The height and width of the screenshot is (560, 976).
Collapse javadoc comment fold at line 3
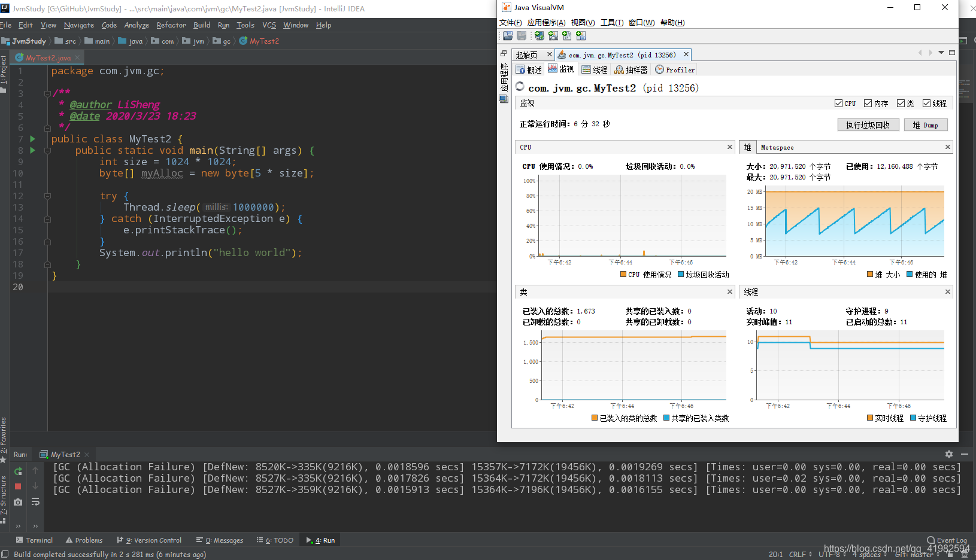47,93
